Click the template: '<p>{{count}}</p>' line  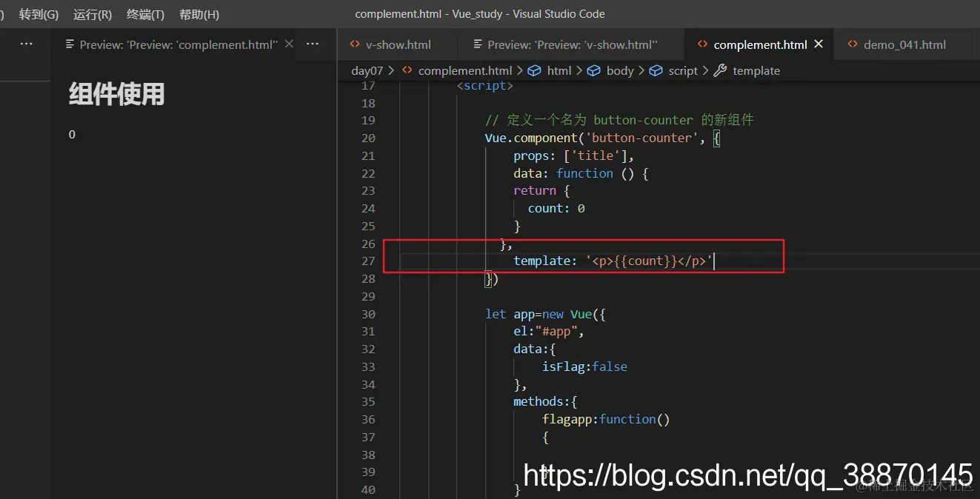pos(613,261)
